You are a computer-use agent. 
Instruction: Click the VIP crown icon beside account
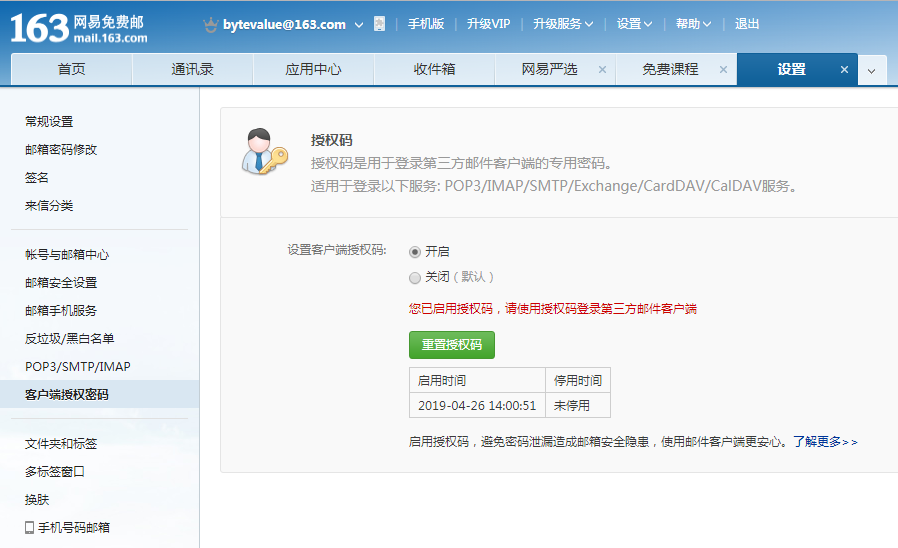[x=210, y=24]
